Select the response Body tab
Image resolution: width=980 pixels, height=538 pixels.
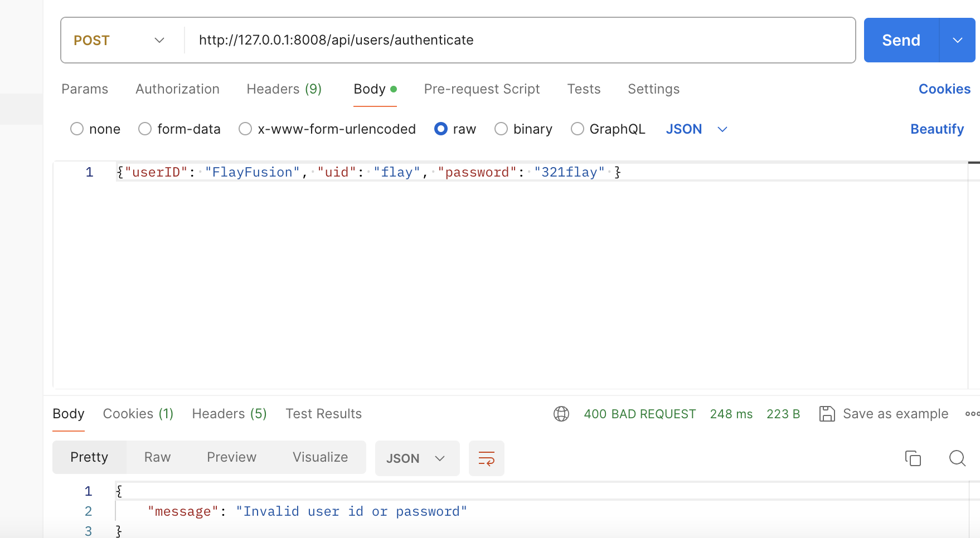[69, 414]
